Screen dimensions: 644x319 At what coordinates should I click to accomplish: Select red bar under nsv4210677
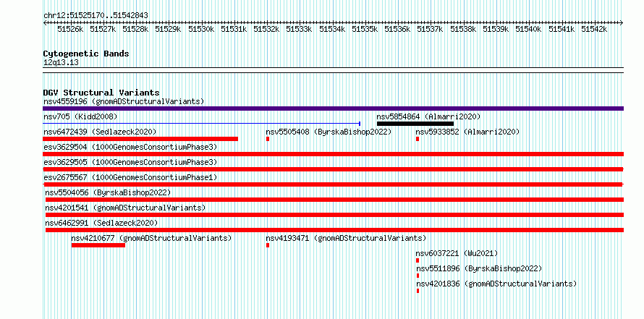(98, 245)
